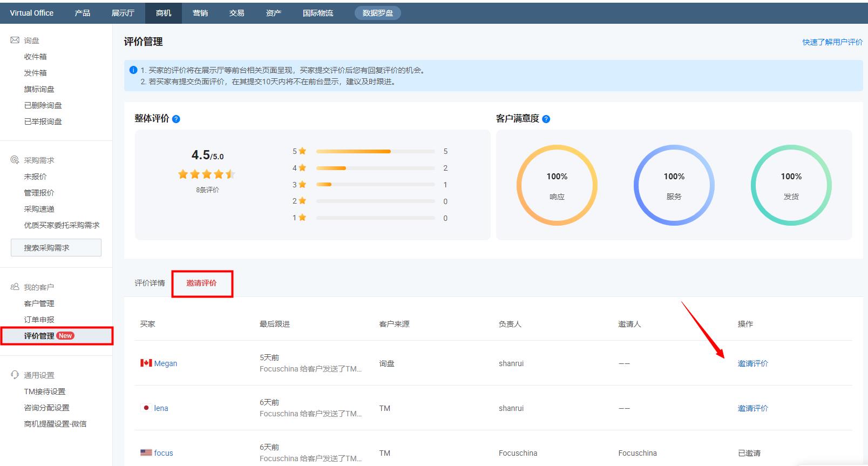Click the 100% 发货 satisfaction ring
The image size is (868, 466).
click(x=791, y=185)
